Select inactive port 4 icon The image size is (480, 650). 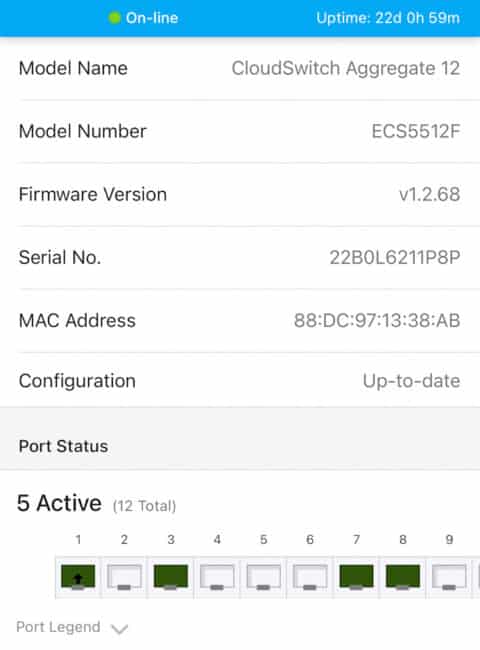click(217, 577)
